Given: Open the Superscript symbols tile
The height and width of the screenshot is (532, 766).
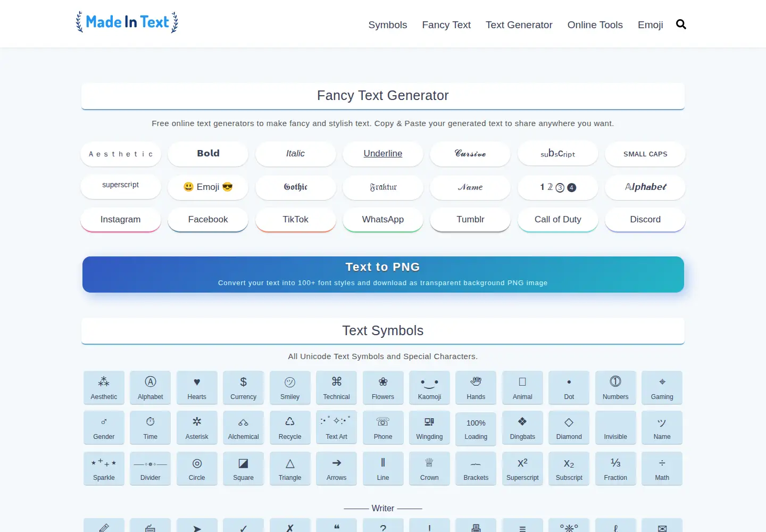Looking at the screenshot, I should pyautogui.click(x=522, y=469).
